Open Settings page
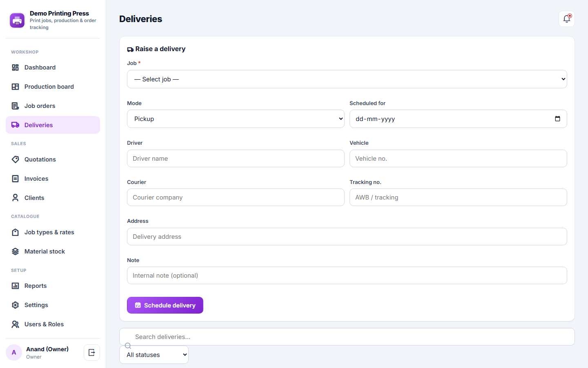 [53, 305]
